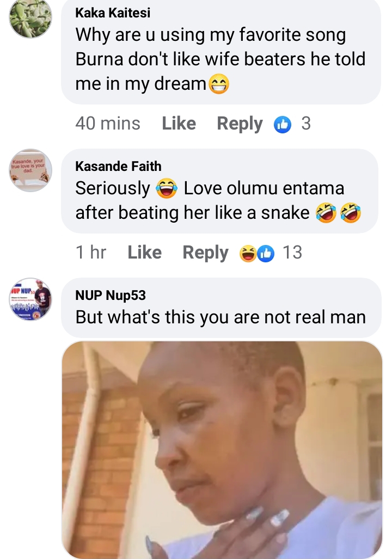
Task: Open Kaka Kaitesi's profile picture
Action: point(31,17)
